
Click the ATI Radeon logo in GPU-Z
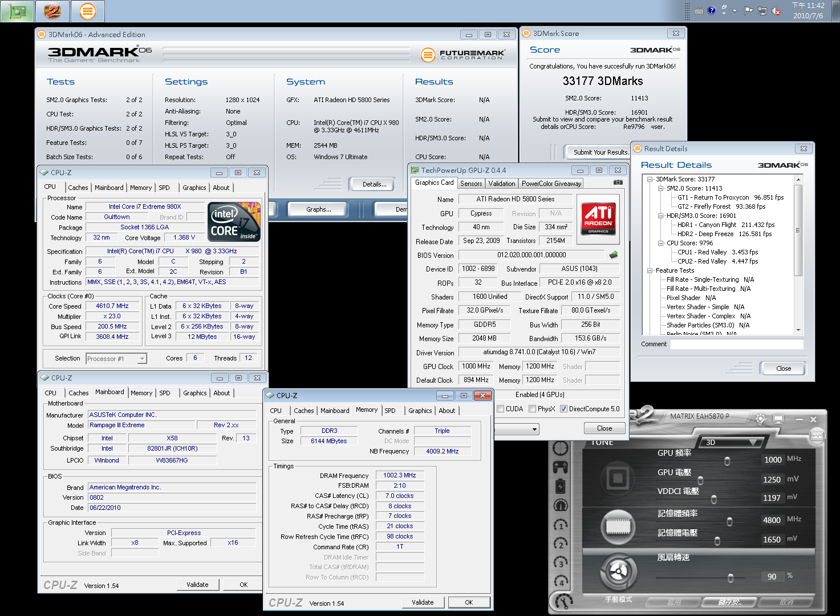point(598,218)
